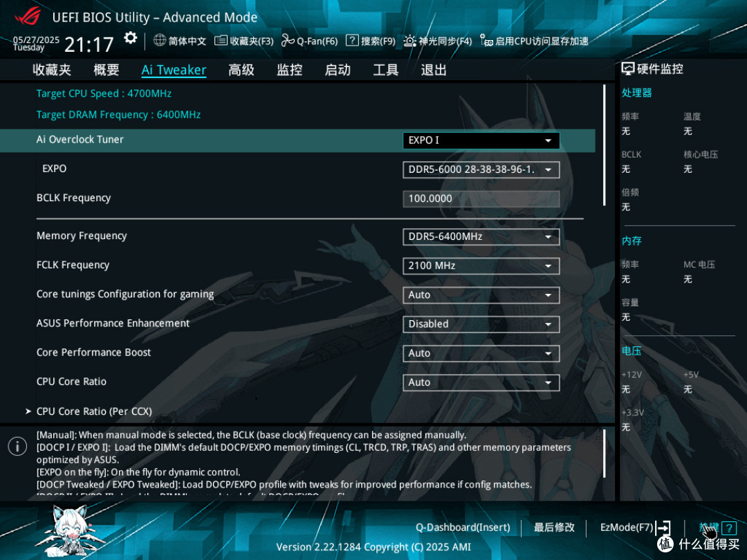Open CPU Core Ratio dropdown
The width and height of the screenshot is (747, 560).
481,382
